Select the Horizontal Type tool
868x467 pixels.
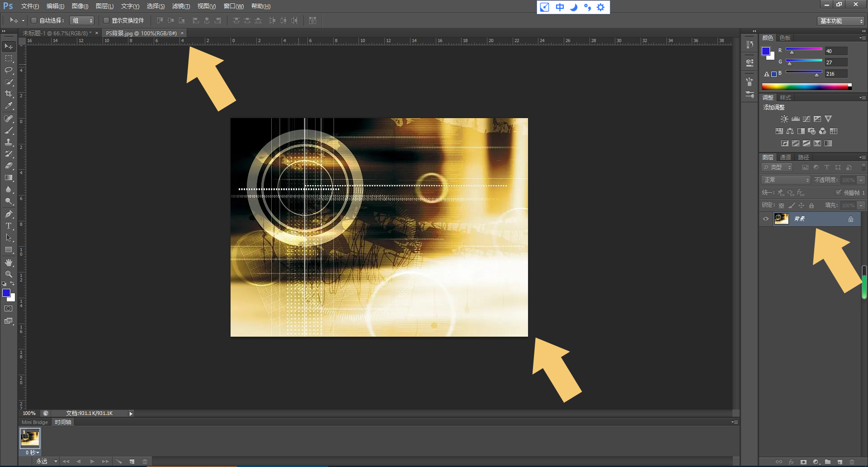tap(9, 226)
